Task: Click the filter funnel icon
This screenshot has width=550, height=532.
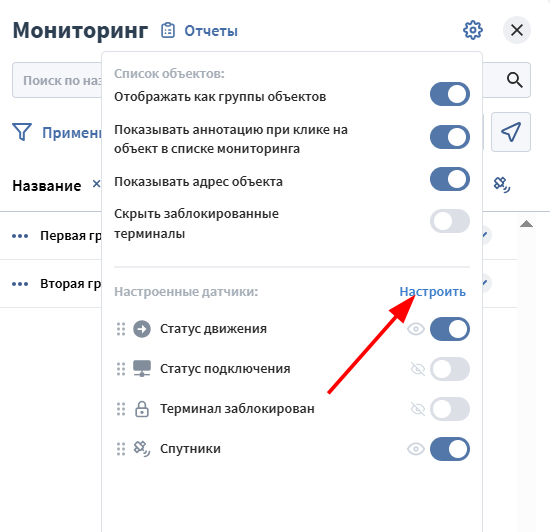Action: (x=22, y=132)
